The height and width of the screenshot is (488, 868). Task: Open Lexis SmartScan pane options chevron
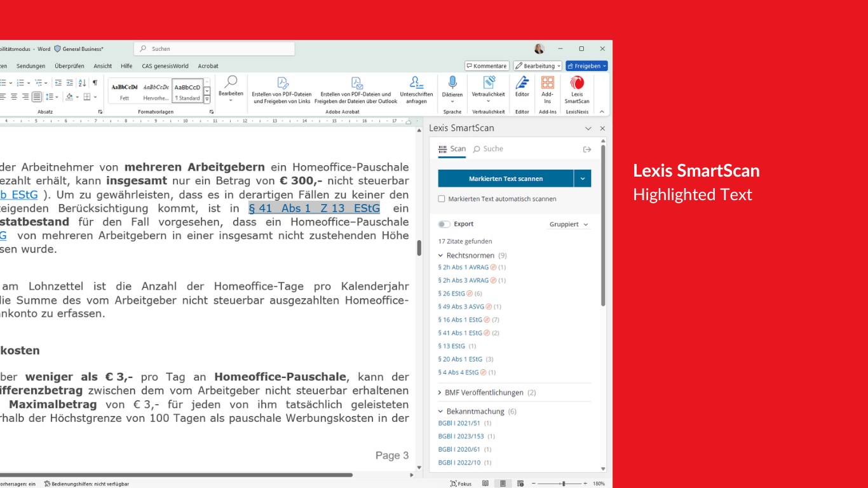pyautogui.click(x=588, y=128)
